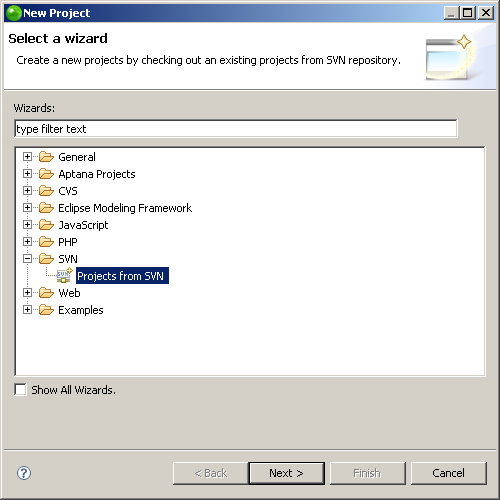Close the New Project dialog window
Image resolution: width=500 pixels, height=500 pixels.
pos(486,13)
